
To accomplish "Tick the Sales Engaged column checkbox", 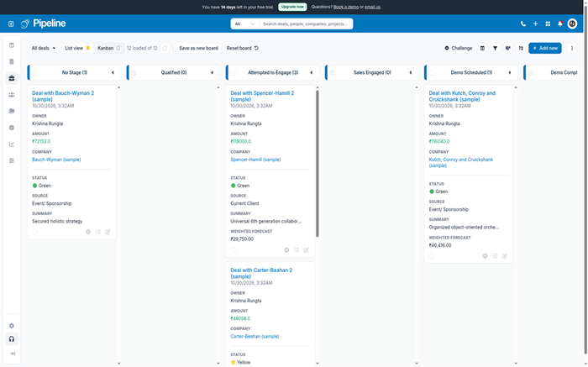I will tap(333, 73).
